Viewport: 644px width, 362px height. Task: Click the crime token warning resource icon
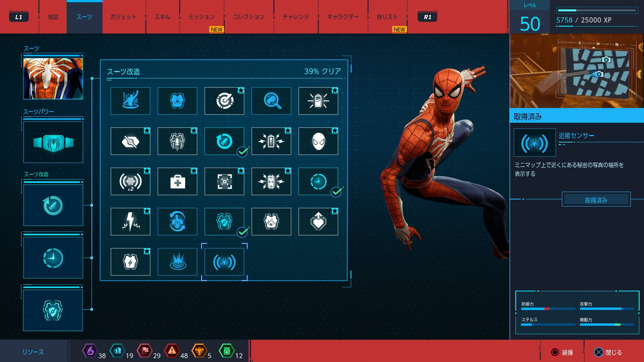click(172, 351)
